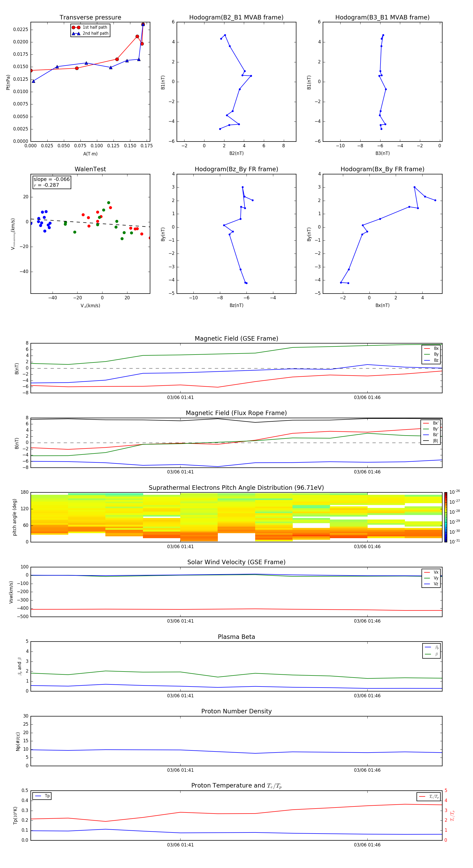The height and width of the screenshot is (868, 473).
Task: Click the "V_A(km/s)" x-axis label
Action: [90, 306]
